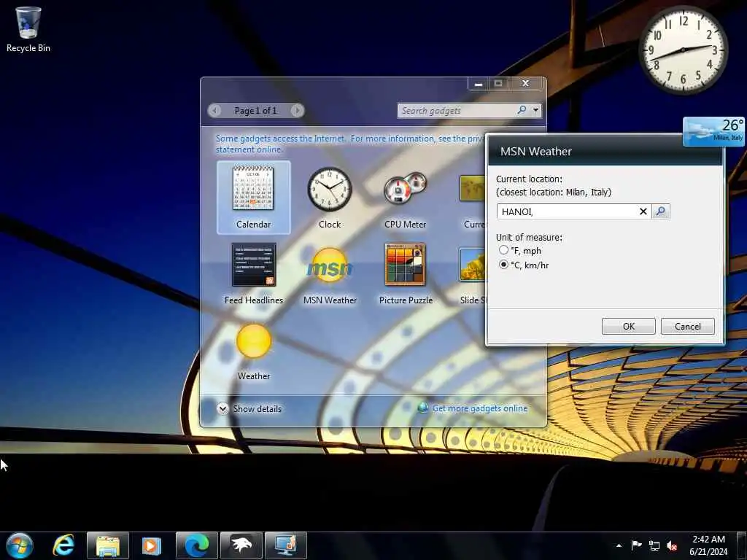Show hidden tray icons arrow

coord(619,545)
